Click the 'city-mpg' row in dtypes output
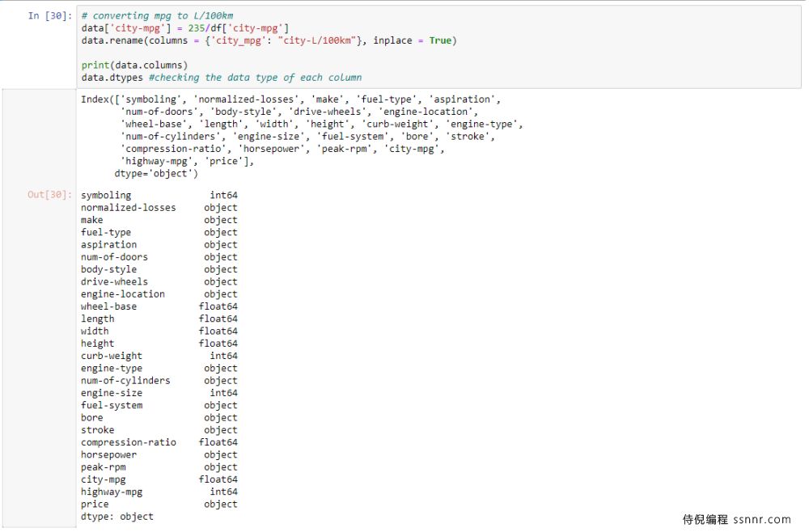This screenshot has height=532, width=809. tap(159, 480)
